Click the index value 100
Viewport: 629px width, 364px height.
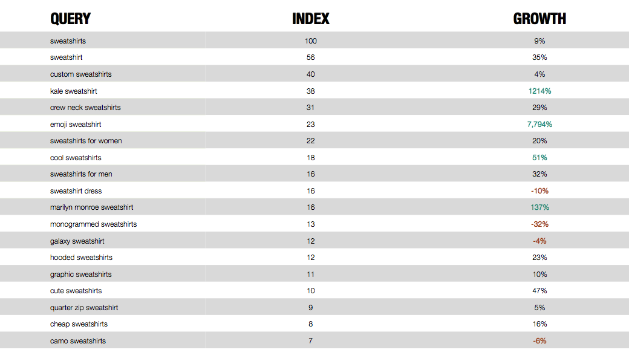(x=310, y=41)
